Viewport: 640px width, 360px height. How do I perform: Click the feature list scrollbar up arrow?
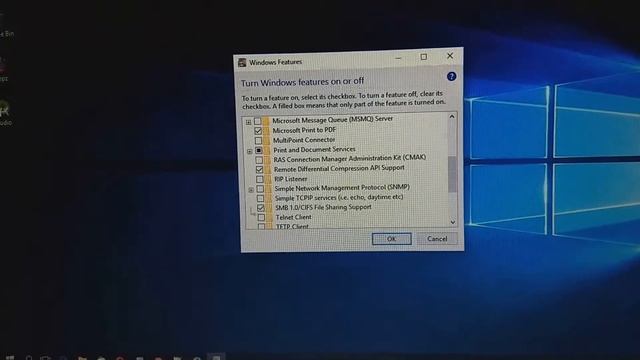[452, 116]
